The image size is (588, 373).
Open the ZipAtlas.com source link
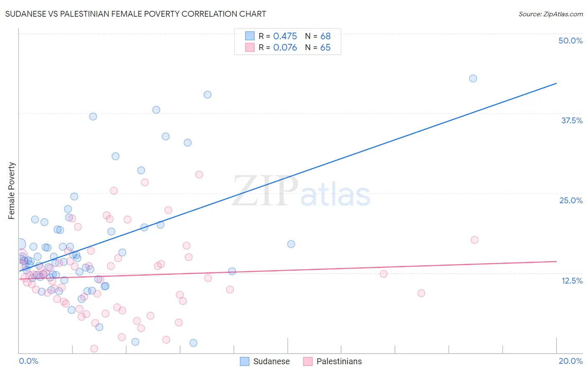click(x=551, y=14)
